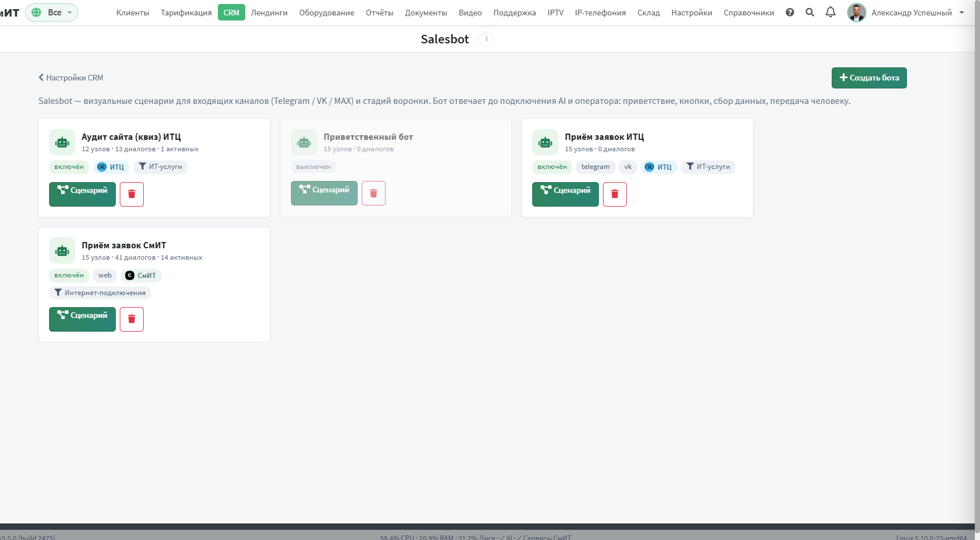Delete the Аудит сайта (квиз) ИТЦ bot
Viewport: 980px width, 540px height.
tap(132, 194)
